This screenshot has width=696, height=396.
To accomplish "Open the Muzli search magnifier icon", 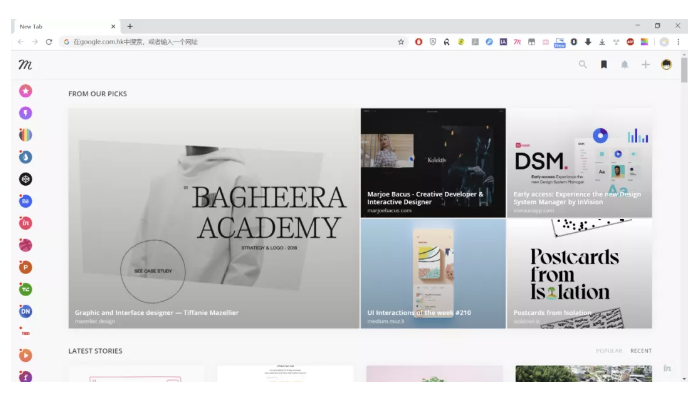I will (x=583, y=65).
